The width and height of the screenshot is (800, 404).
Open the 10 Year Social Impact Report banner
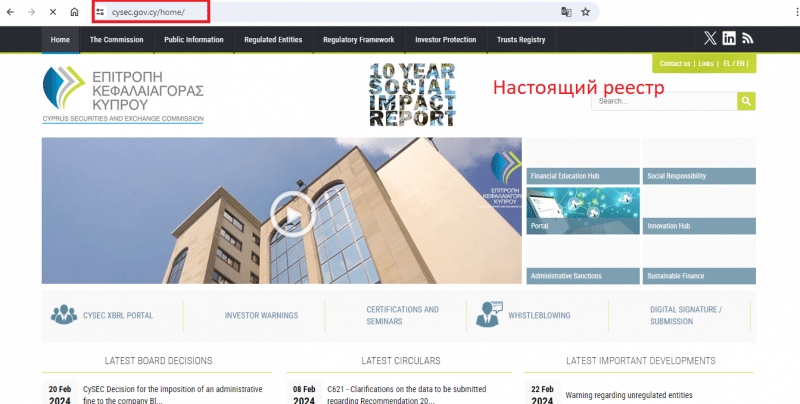pos(412,94)
